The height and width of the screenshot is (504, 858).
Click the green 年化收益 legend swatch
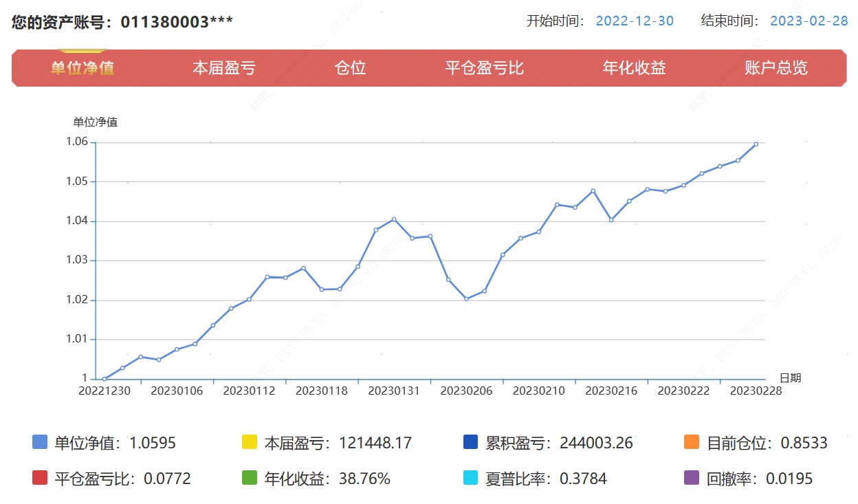click(x=250, y=478)
